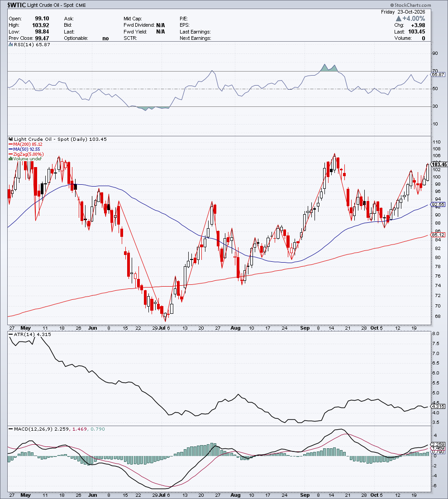
Task: Click the Open value 99.10
Action: 42,19
